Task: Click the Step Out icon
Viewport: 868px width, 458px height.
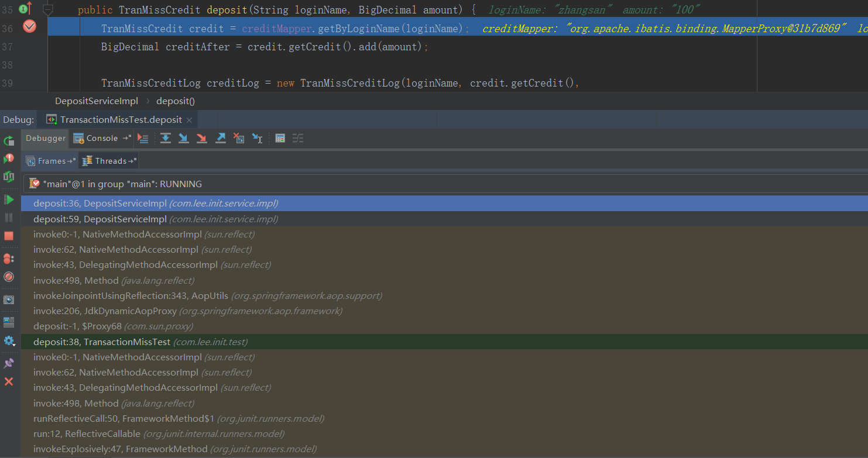Action: point(221,138)
